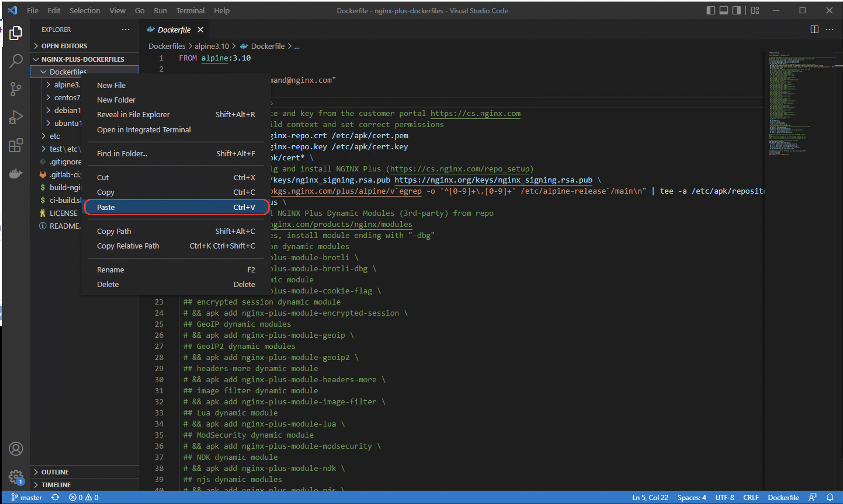Open the Docker view icon

point(15,173)
